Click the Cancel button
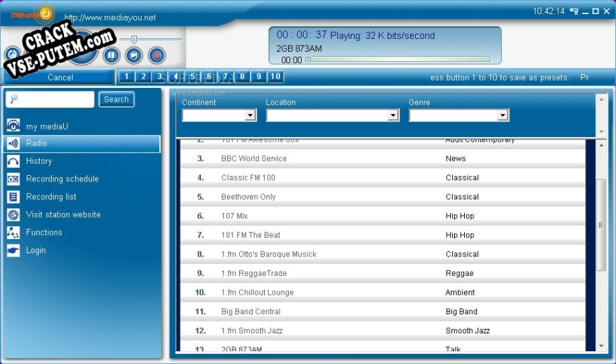This screenshot has height=364, width=616. [60, 77]
